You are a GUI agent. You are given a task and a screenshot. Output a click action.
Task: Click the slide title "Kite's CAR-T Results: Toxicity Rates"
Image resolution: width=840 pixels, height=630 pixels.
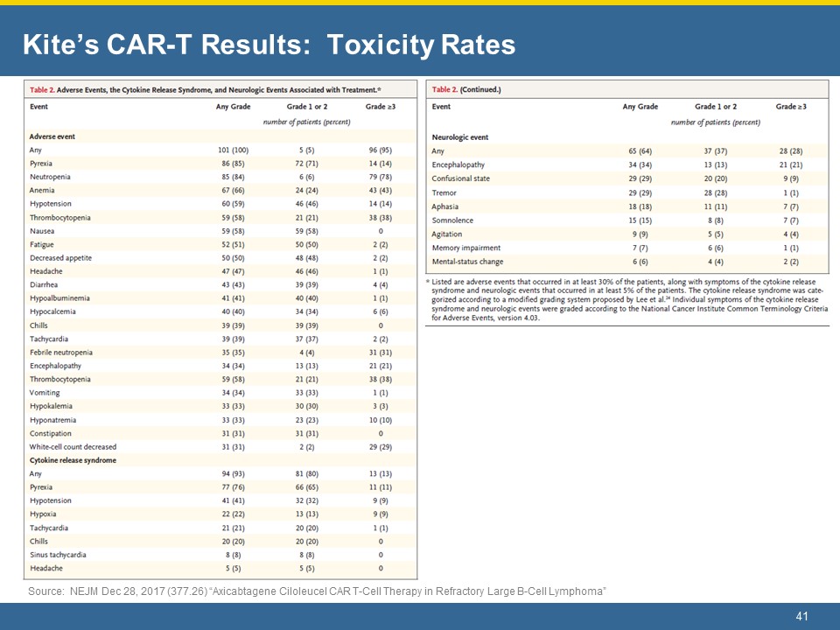[x=269, y=44]
